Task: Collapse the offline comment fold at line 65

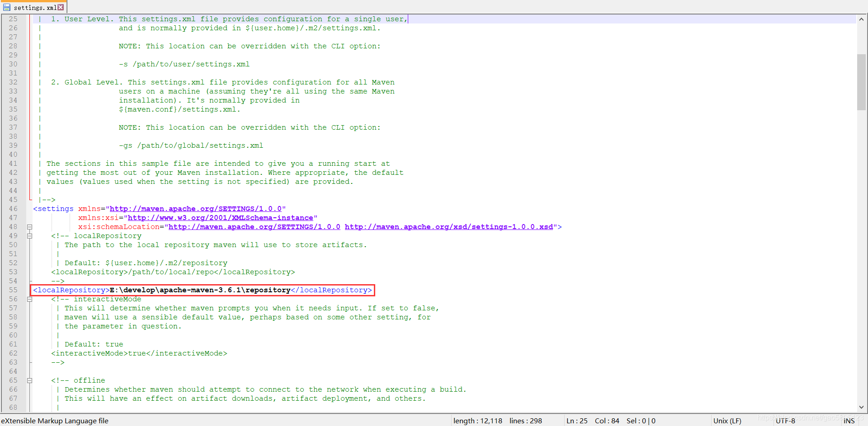Action: (29, 380)
